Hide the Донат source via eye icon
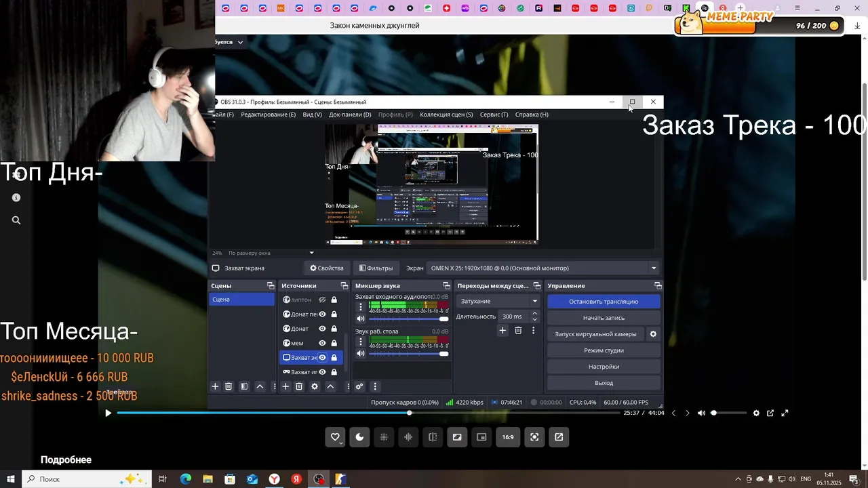 (x=323, y=329)
